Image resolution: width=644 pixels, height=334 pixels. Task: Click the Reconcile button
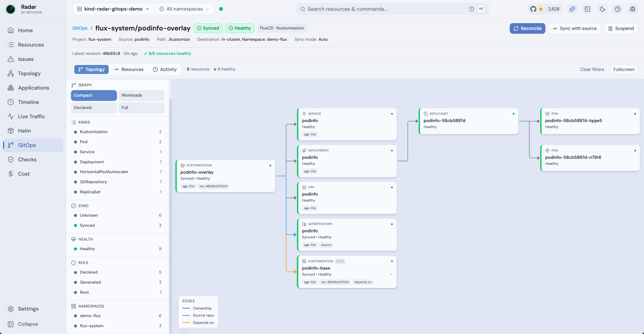pyautogui.click(x=527, y=28)
